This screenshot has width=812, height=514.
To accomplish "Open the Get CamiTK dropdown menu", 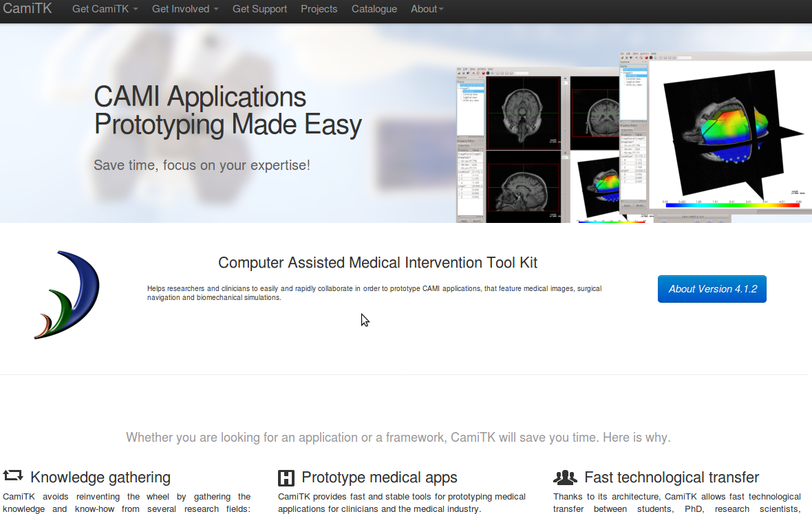I will 105,9.
